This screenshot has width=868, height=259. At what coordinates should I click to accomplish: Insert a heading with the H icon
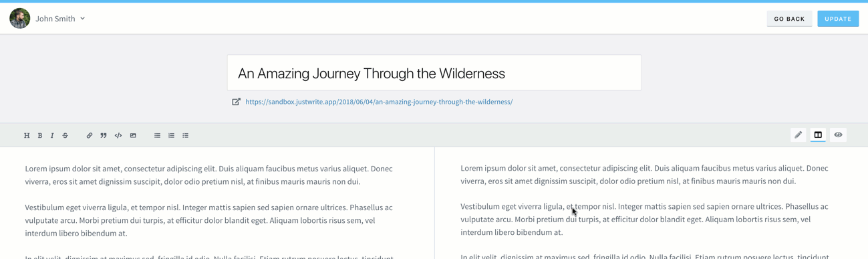tap(27, 135)
